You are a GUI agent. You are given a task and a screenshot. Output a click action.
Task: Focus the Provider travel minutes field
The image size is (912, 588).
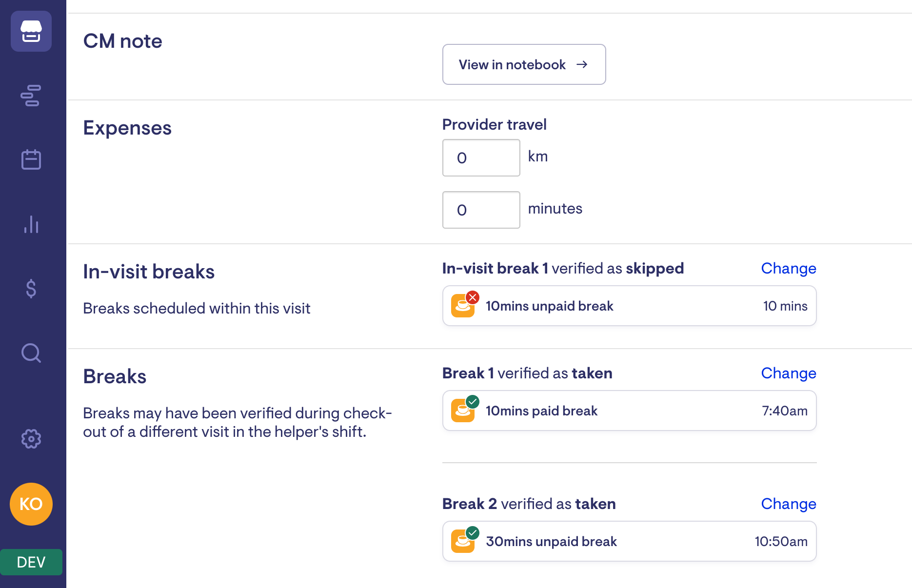[x=481, y=210]
